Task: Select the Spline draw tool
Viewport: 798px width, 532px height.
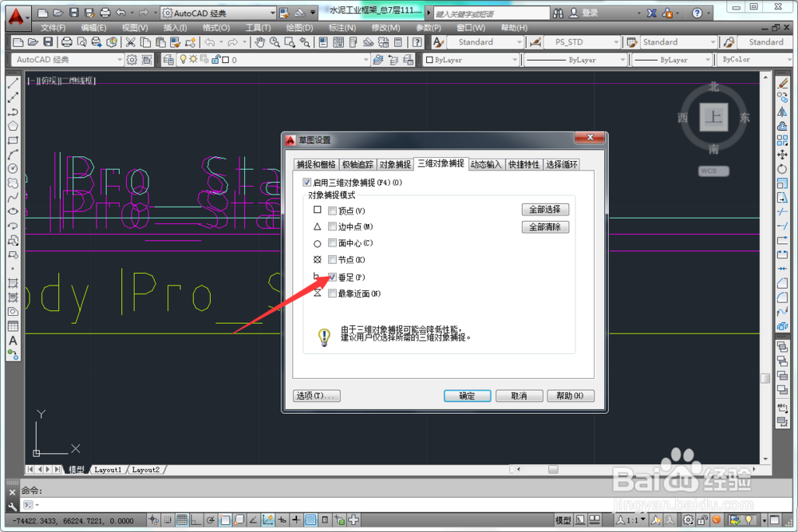Action: tap(14, 197)
